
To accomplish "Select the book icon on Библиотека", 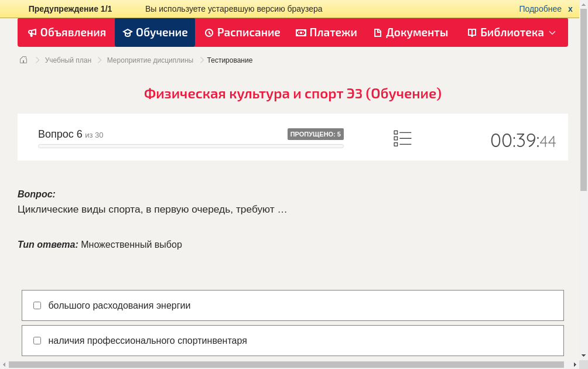I will click(x=472, y=33).
